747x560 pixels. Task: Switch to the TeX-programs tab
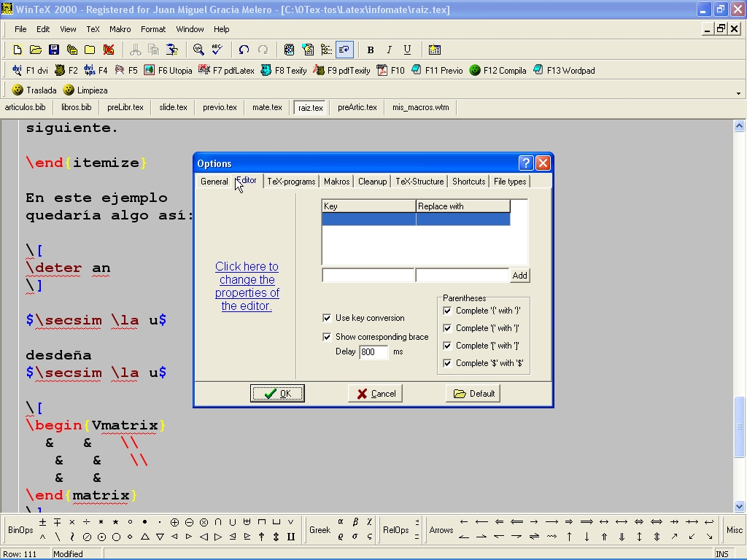coord(291,182)
